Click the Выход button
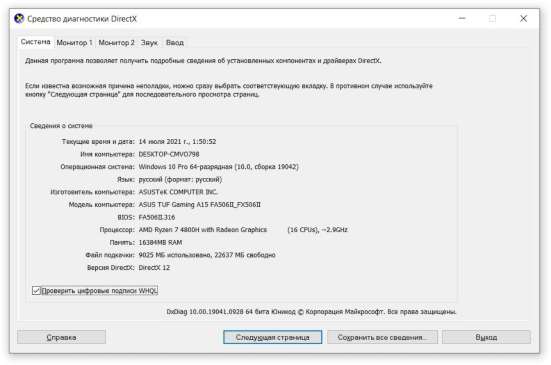This screenshot has width=551, height=365. 486,337
